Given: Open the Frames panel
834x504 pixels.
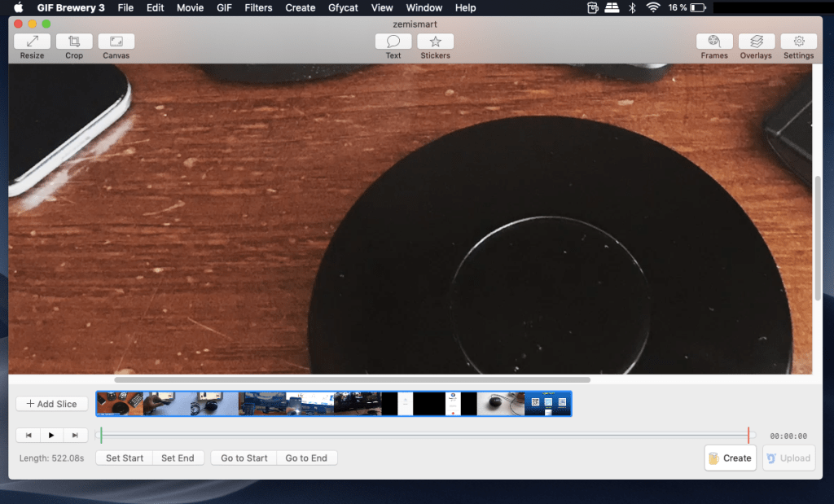Looking at the screenshot, I should click(714, 42).
